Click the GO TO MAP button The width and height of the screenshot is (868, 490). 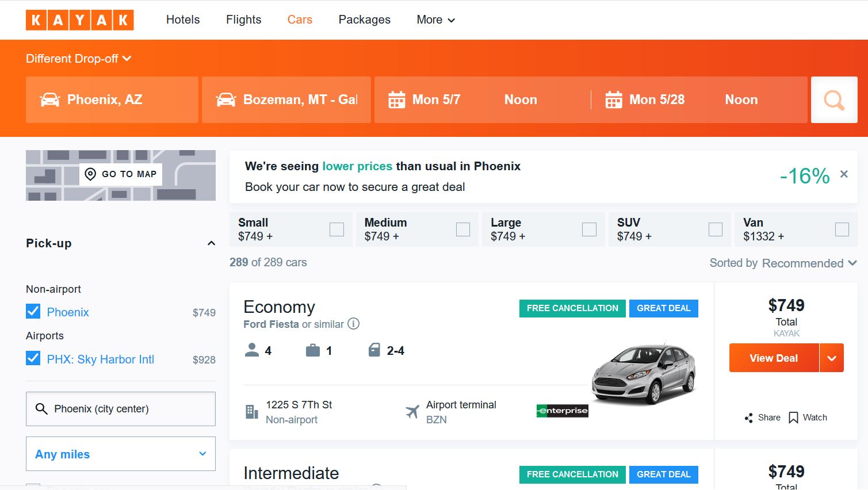tap(121, 174)
